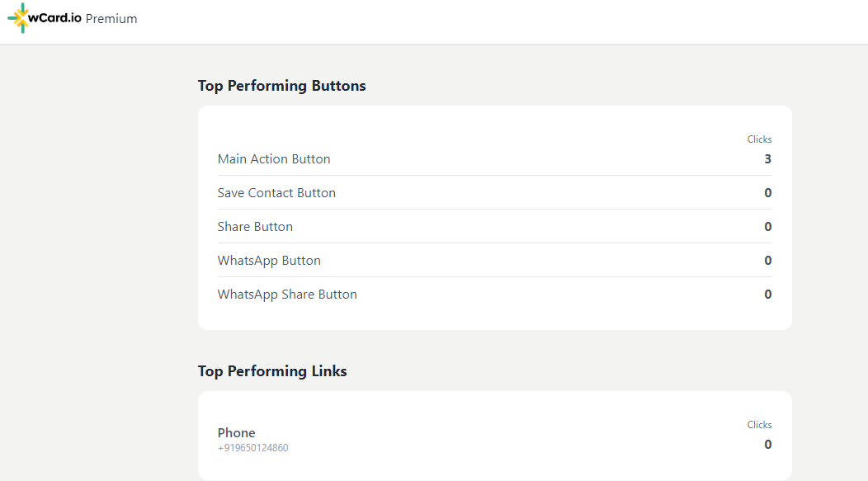
Task: Click the Save Contact Button click count
Action: (768, 192)
